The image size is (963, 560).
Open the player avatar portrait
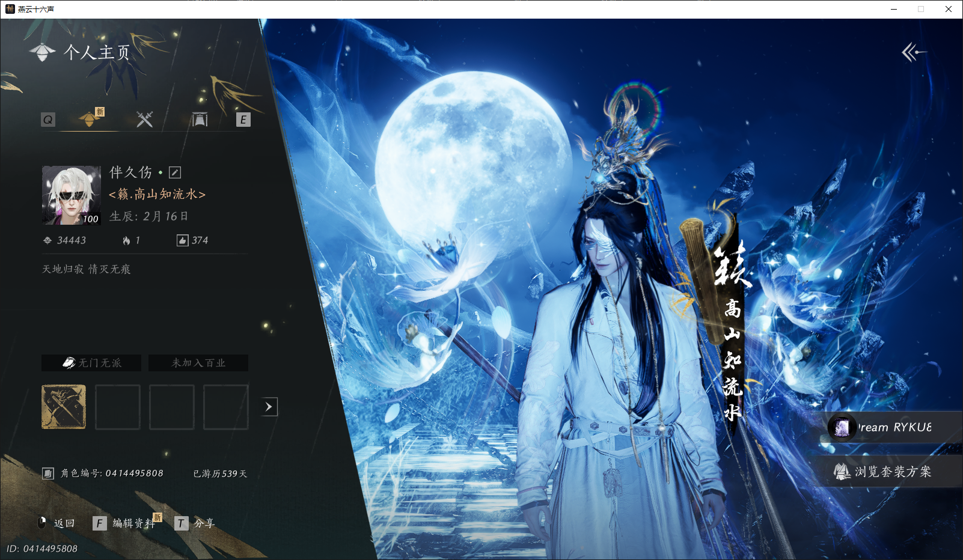[71, 195]
